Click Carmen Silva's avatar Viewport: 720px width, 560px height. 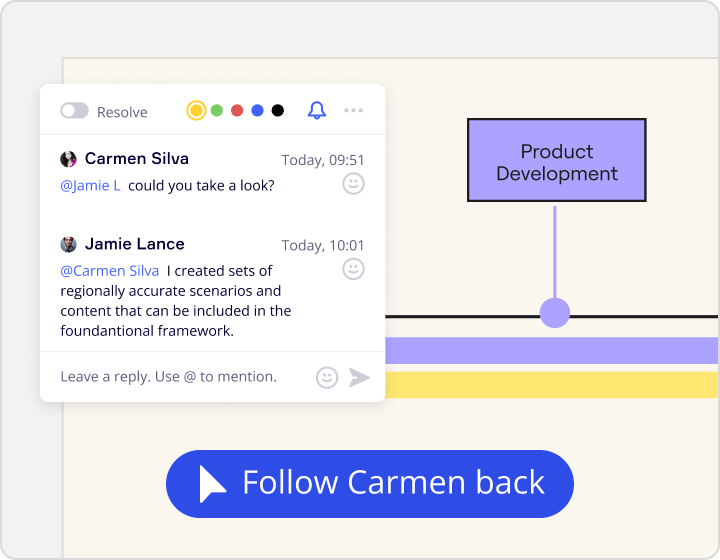click(x=68, y=159)
